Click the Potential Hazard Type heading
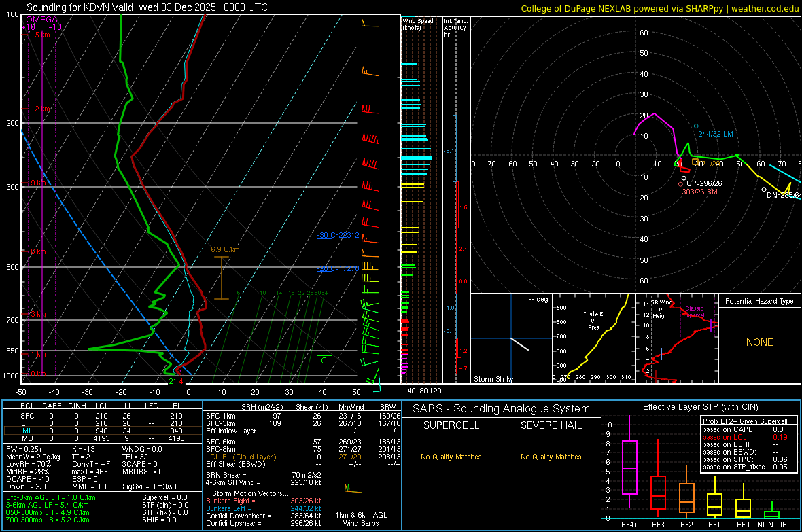 pos(759,301)
